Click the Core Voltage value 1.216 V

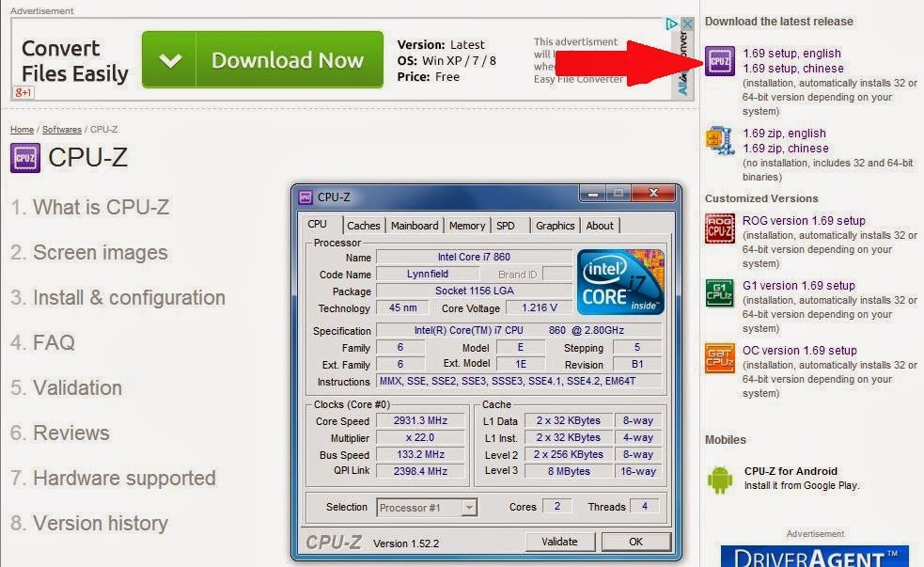coord(540,307)
